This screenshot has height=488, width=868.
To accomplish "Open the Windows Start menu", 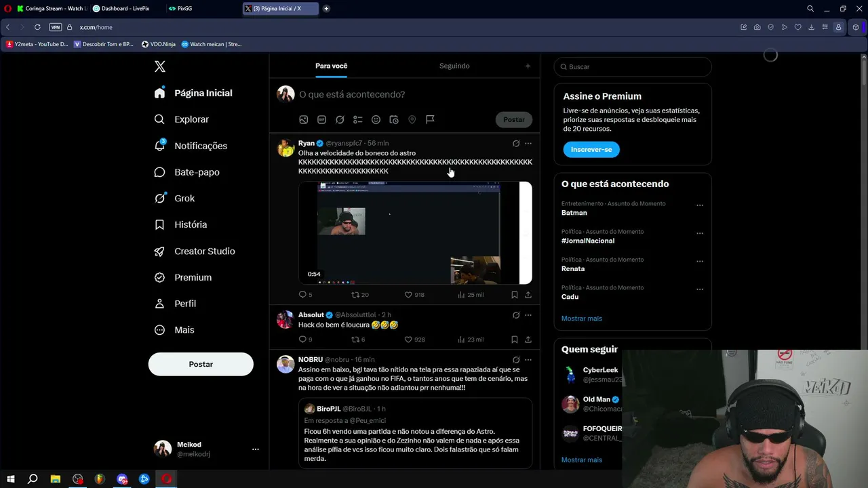I will pyautogui.click(x=11, y=479).
